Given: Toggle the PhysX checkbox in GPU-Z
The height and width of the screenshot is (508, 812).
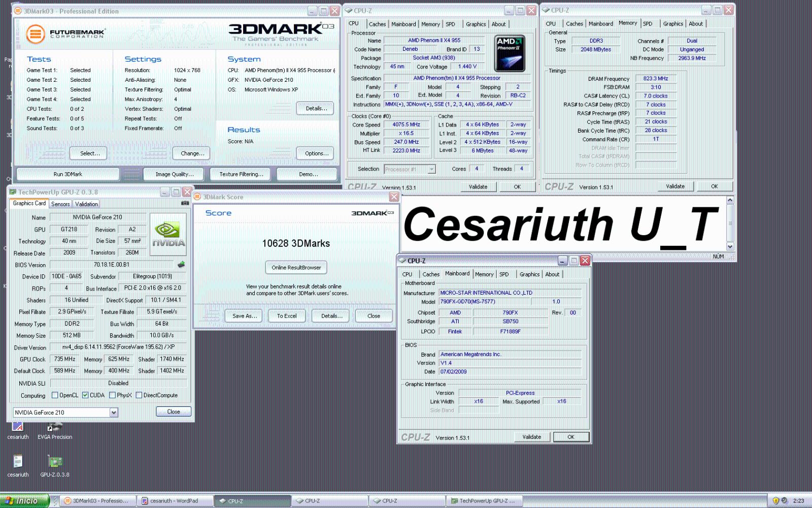Looking at the screenshot, I should click(x=112, y=395).
